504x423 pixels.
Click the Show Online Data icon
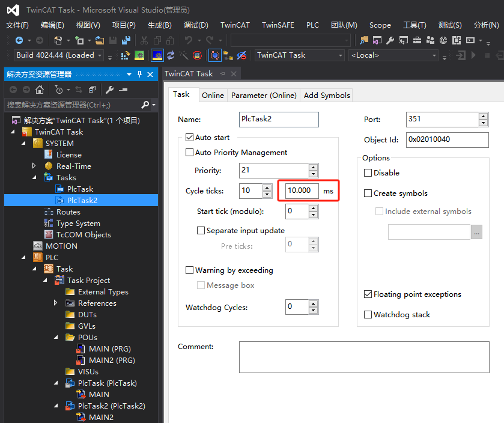coord(214,56)
